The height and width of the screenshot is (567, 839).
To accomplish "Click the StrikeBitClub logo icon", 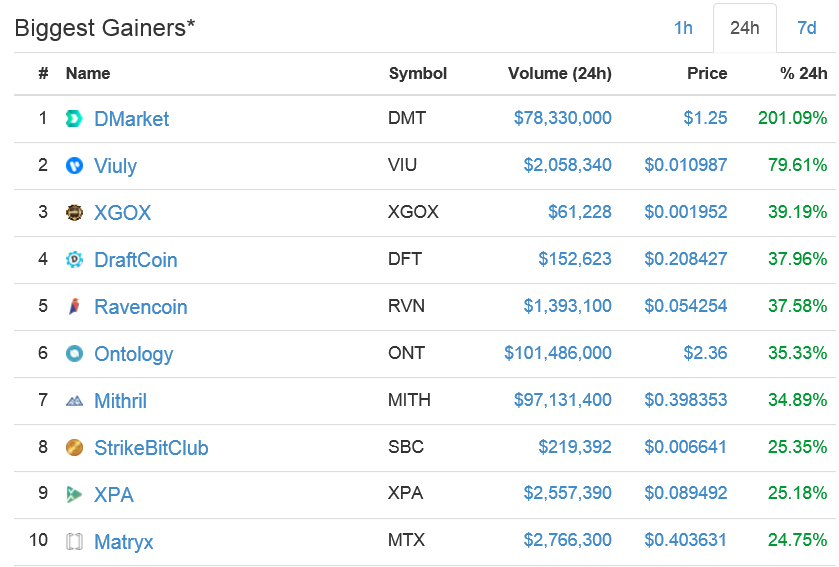I will pyautogui.click(x=74, y=448).
